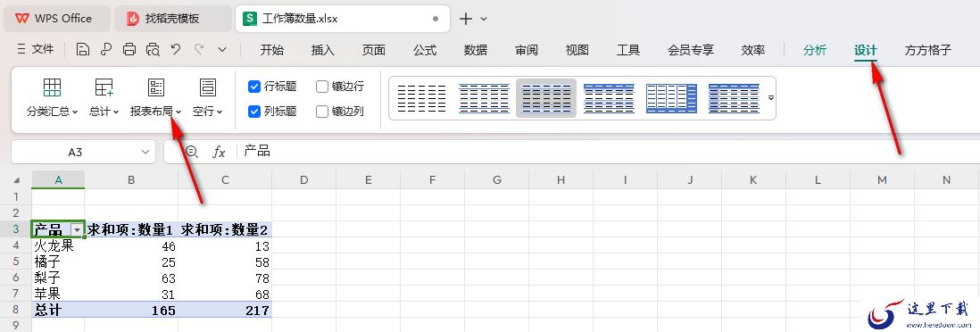Click the fx insert function icon
980x332 pixels.
point(219,152)
